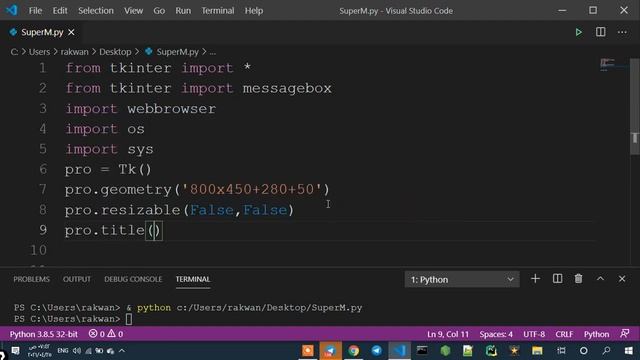Add a new terminal with plus icon
Image resolution: width=640 pixels, height=360 pixels.
click(x=535, y=279)
